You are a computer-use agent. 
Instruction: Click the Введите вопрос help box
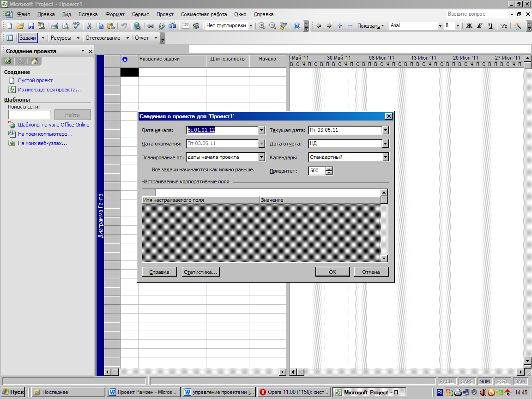[x=478, y=14]
